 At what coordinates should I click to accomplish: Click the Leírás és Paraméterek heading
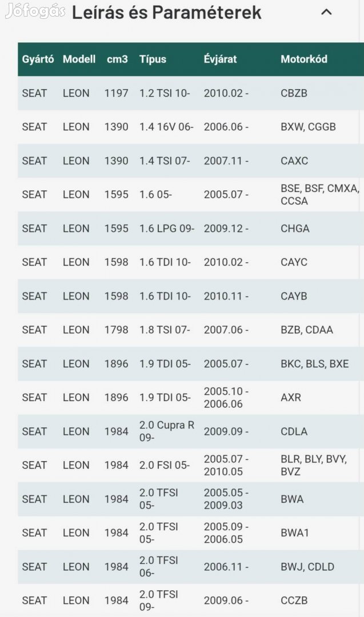click(166, 13)
